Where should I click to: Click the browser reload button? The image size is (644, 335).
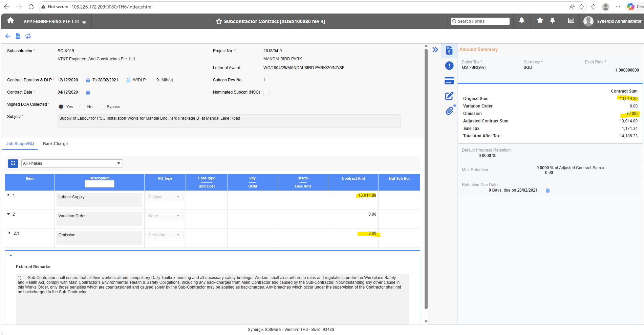(31, 7)
